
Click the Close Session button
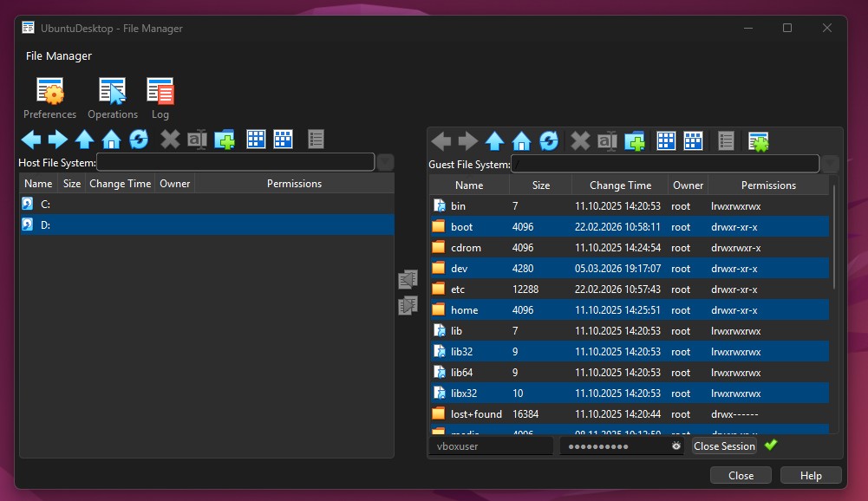[x=724, y=446]
